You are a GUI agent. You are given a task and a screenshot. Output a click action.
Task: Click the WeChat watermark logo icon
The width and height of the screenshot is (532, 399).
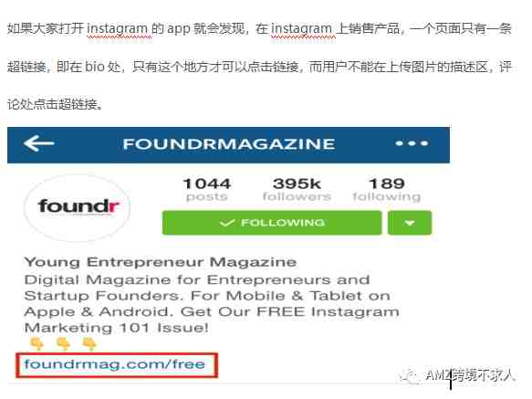409,376
